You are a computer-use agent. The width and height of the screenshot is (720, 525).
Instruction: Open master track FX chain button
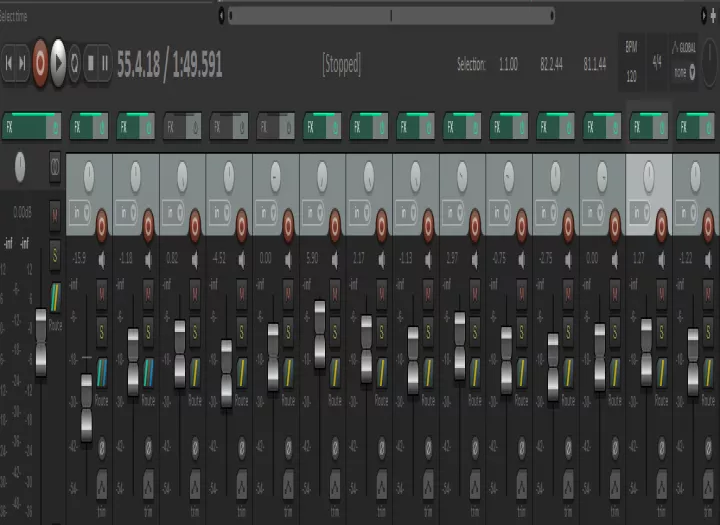click(x=24, y=126)
